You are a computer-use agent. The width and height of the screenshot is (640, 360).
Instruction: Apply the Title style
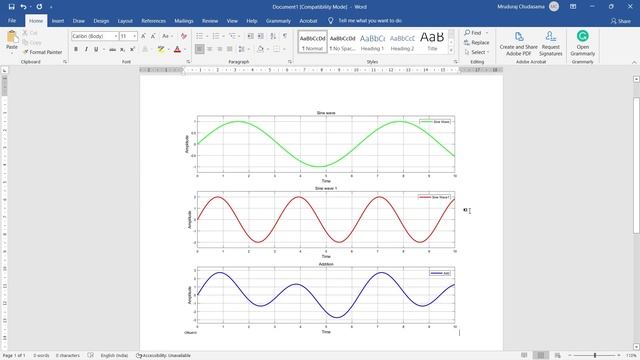pyautogui.click(x=432, y=42)
